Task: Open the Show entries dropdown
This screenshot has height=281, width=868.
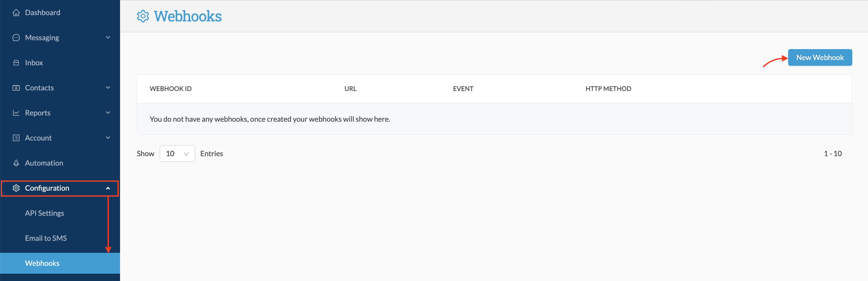Action: (177, 154)
